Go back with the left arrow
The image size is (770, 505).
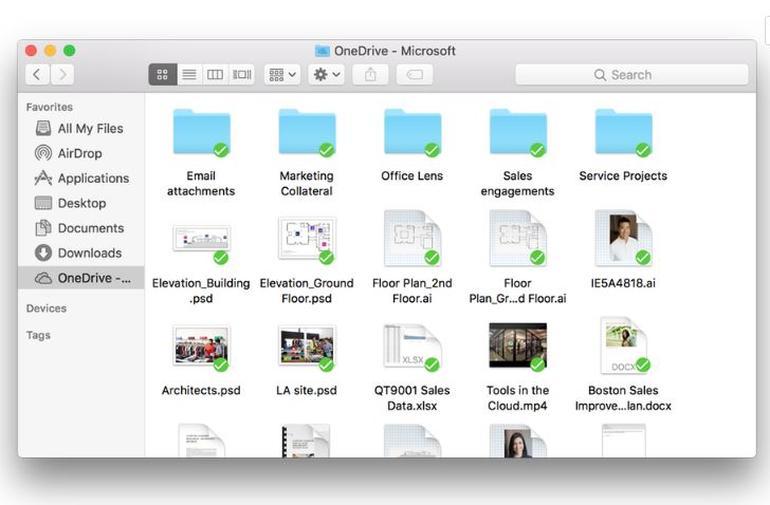(x=38, y=74)
